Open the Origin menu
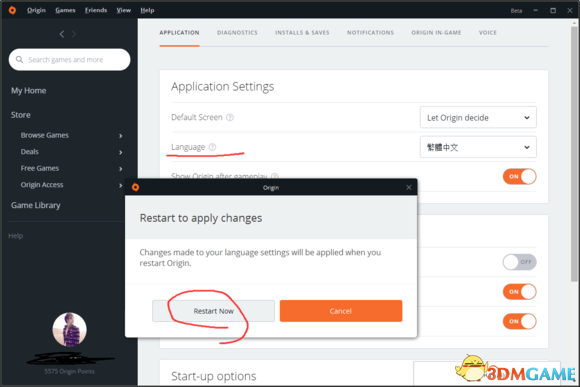580x387 pixels. coord(36,10)
